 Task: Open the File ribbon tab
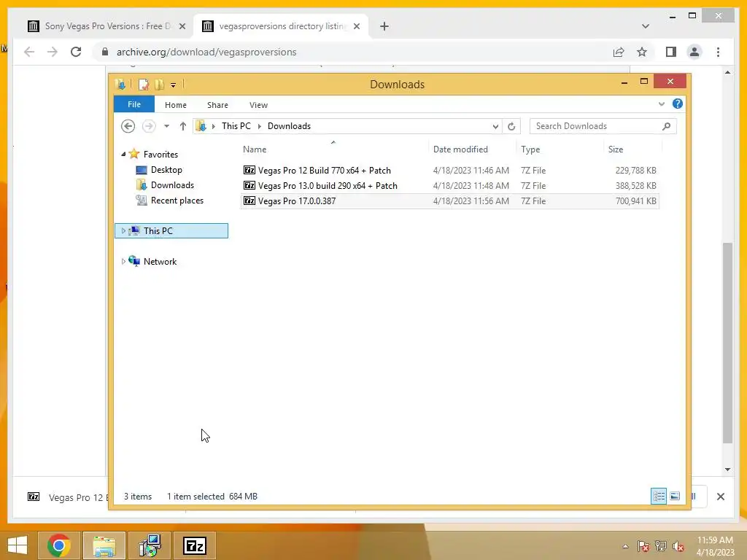coord(134,104)
